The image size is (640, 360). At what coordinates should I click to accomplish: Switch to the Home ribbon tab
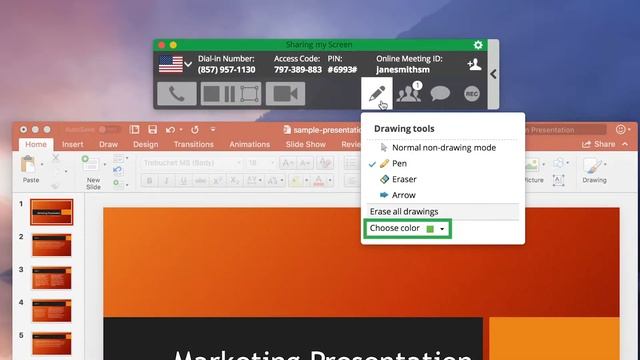[x=36, y=144]
